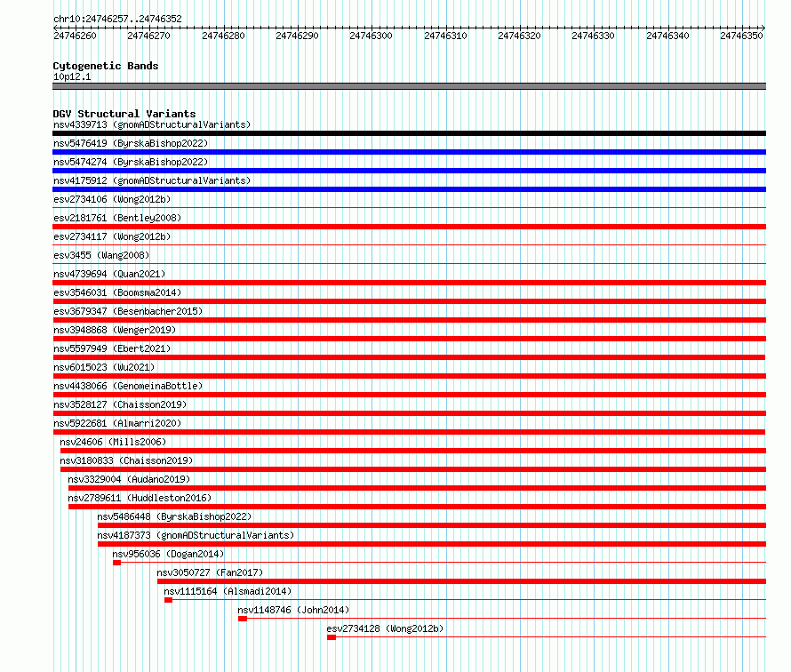Screen dimensions: 791x672
Task: Click the blue bar under nsv4175912
Action: 409,189
